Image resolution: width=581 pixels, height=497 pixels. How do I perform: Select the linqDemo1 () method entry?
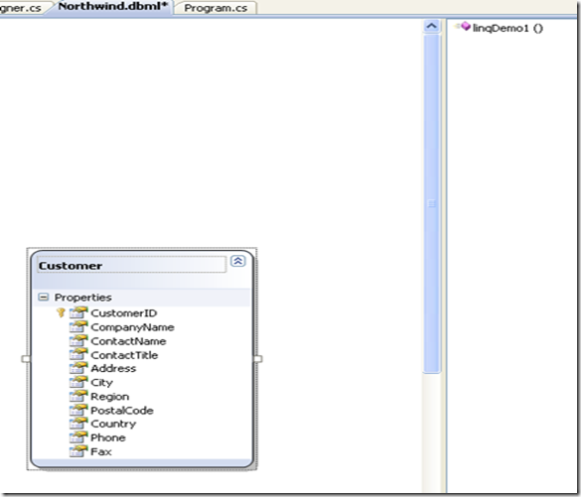pyautogui.click(x=508, y=28)
